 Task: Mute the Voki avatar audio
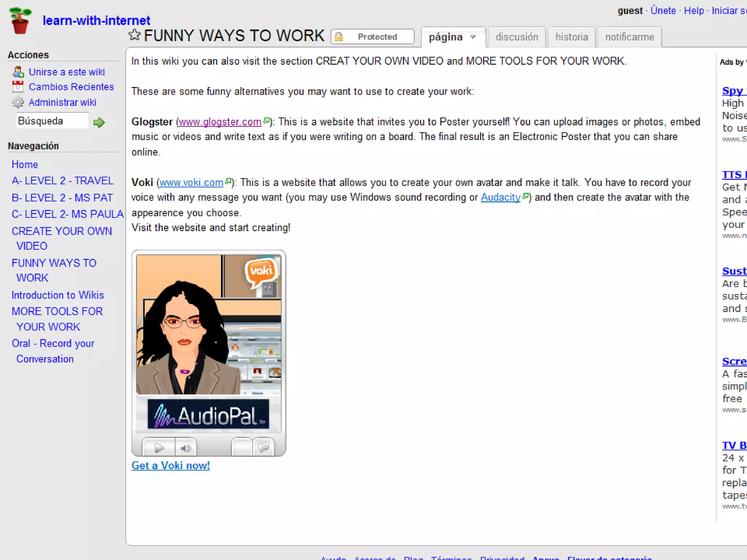point(186,448)
